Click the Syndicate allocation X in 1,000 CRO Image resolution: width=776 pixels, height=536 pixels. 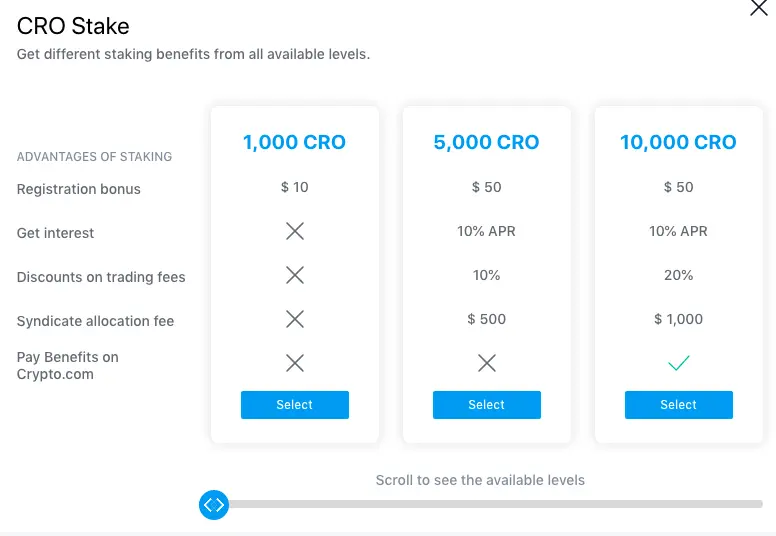[295, 319]
